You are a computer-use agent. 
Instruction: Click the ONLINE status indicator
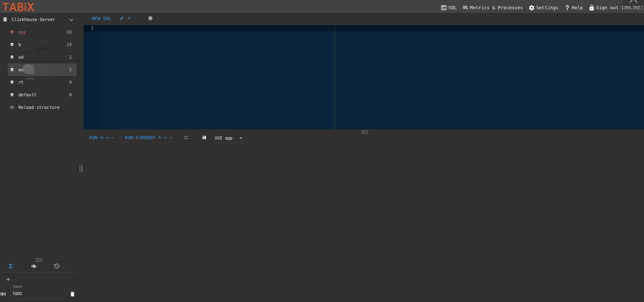tap(632, 8)
